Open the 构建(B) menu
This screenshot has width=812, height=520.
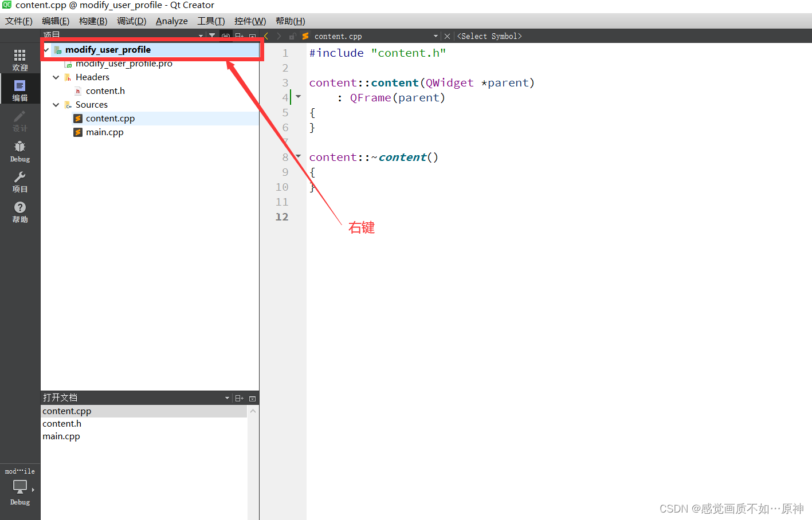point(93,21)
